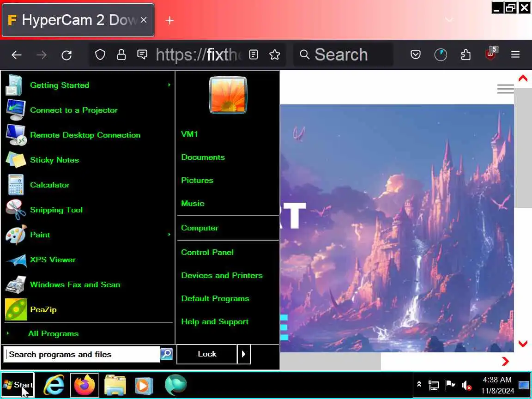Go forward one page in Firefox
The height and width of the screenshot is (399, 532).
[x=42, y=54]
